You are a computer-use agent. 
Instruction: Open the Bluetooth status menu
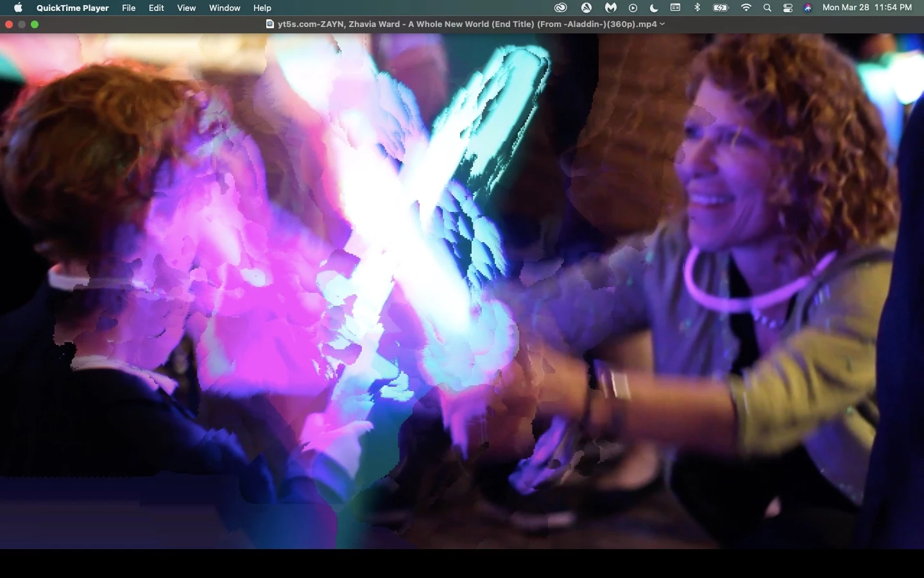click(x=697, y=8)
